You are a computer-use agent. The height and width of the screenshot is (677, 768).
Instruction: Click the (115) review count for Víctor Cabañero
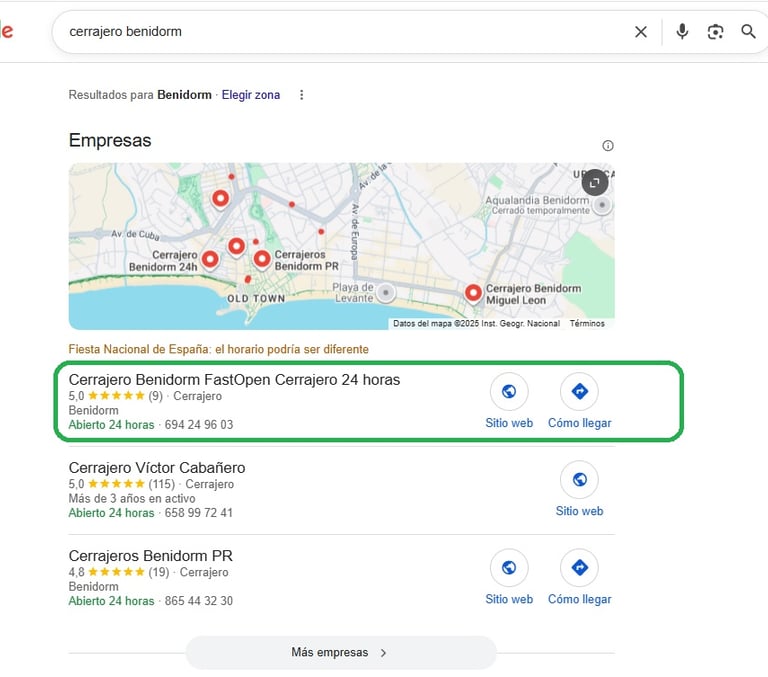[162, 484]
